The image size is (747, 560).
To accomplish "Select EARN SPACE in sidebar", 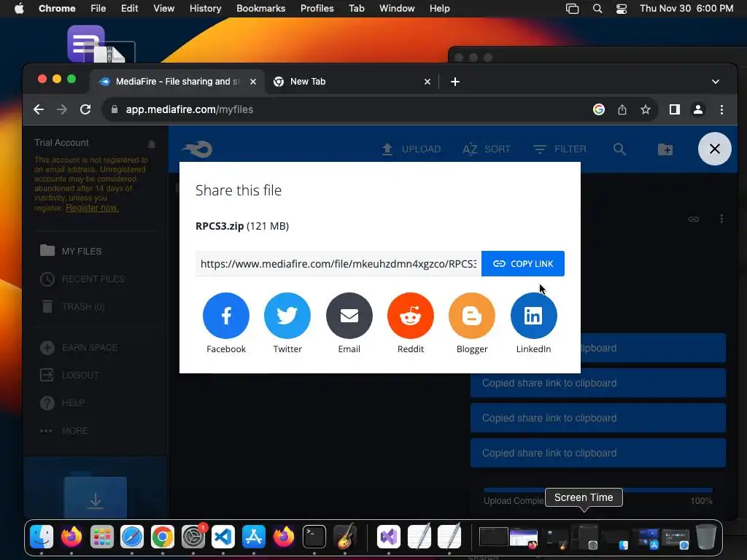I will [x=79, y=348].
